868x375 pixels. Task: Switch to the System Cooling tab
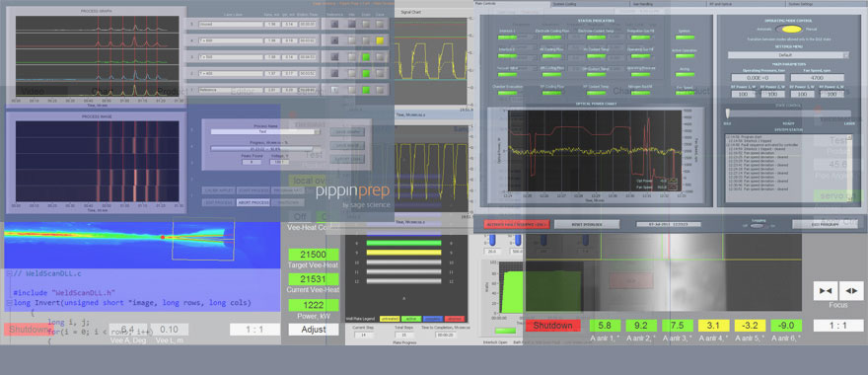[x=591, y=4]
